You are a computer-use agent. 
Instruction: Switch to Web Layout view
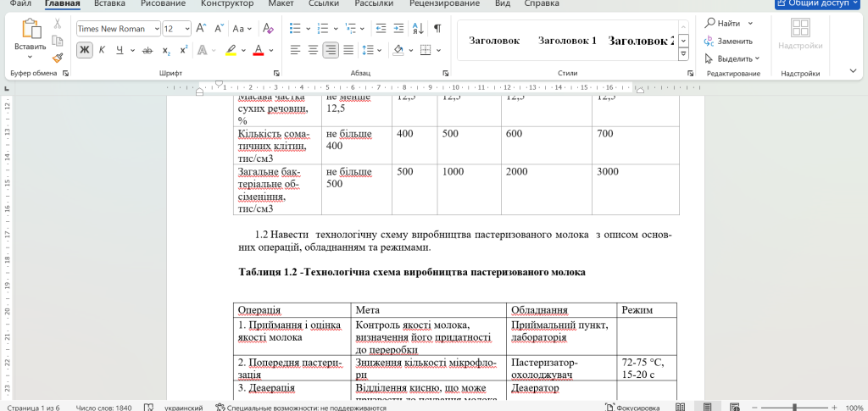point(735,407)
